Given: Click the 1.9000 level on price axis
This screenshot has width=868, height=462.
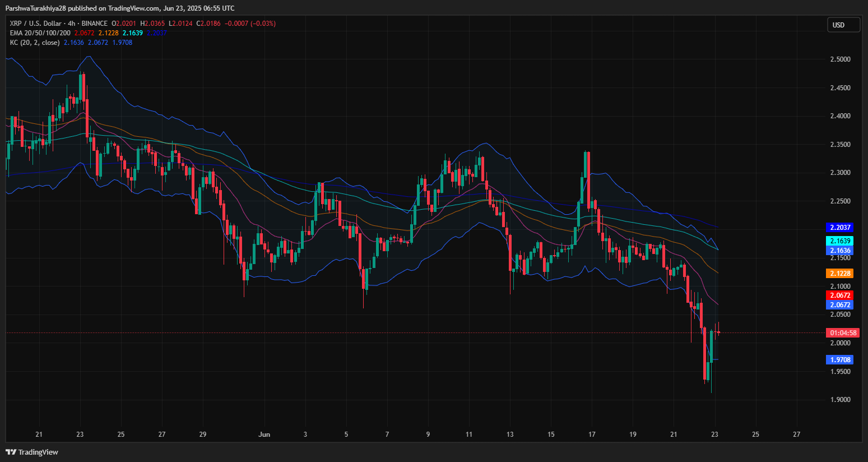Looking at the screenshot, I should click(840, 400).
